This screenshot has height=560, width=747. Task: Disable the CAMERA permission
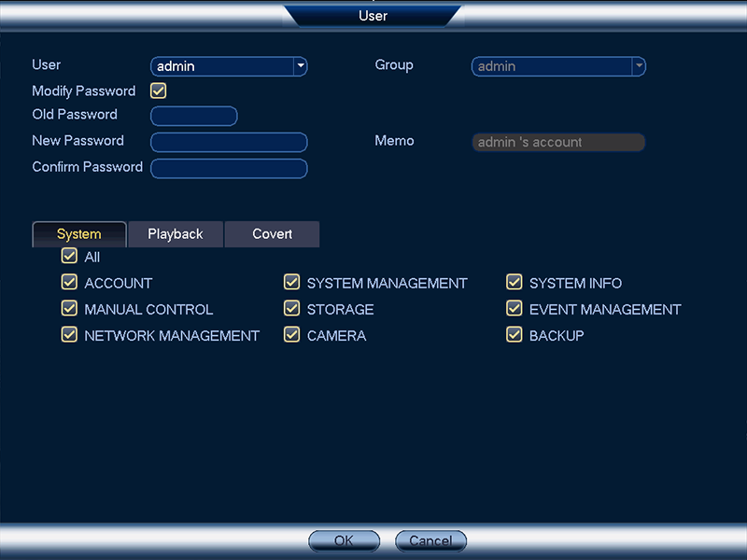291,335
